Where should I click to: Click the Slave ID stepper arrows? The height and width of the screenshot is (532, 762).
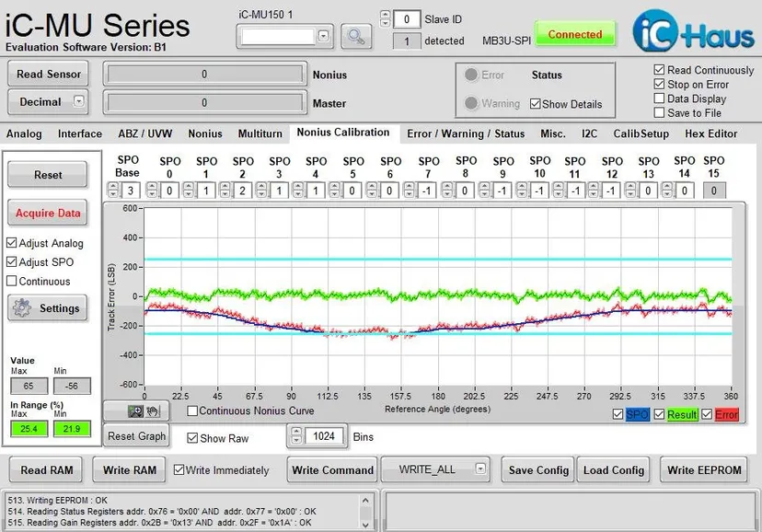click(x=385, y=19)
